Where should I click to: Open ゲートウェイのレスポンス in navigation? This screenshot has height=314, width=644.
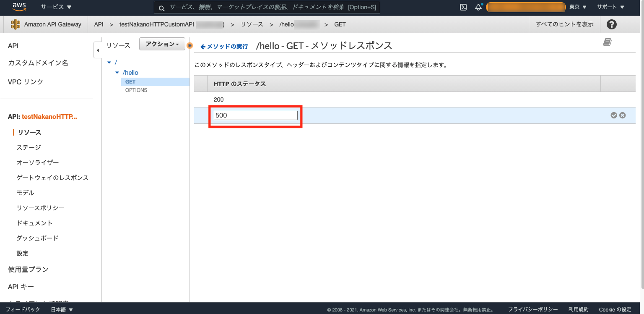52,178
